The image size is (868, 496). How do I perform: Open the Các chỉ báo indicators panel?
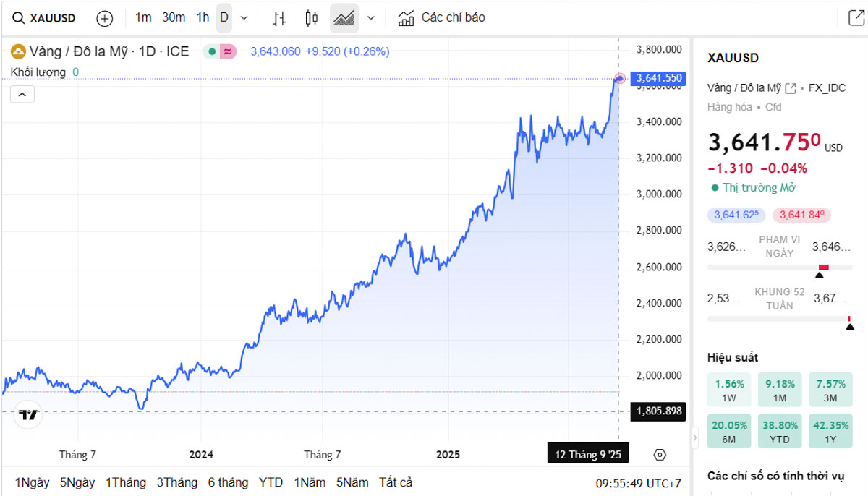point(442,17)
